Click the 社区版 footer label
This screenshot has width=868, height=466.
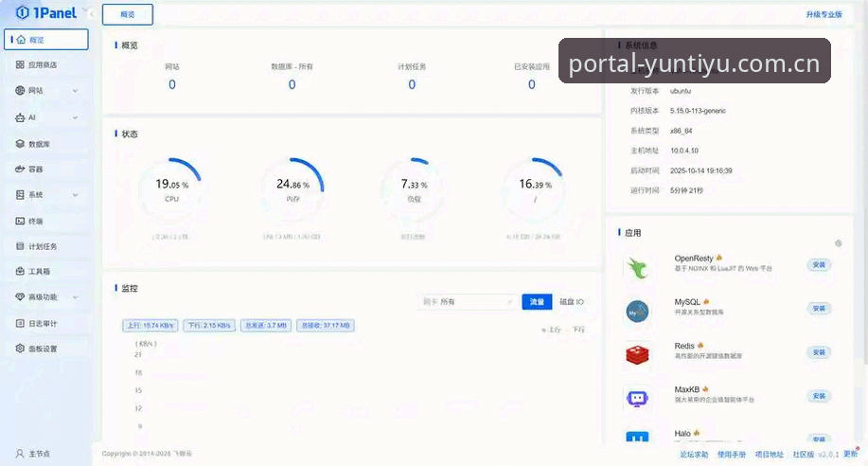(804, 455)
